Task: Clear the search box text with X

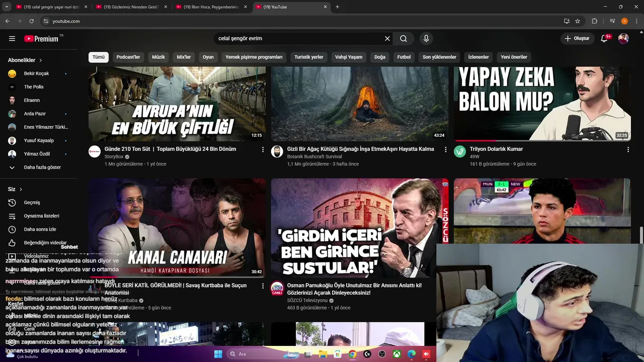Action: tap(387, 39)
